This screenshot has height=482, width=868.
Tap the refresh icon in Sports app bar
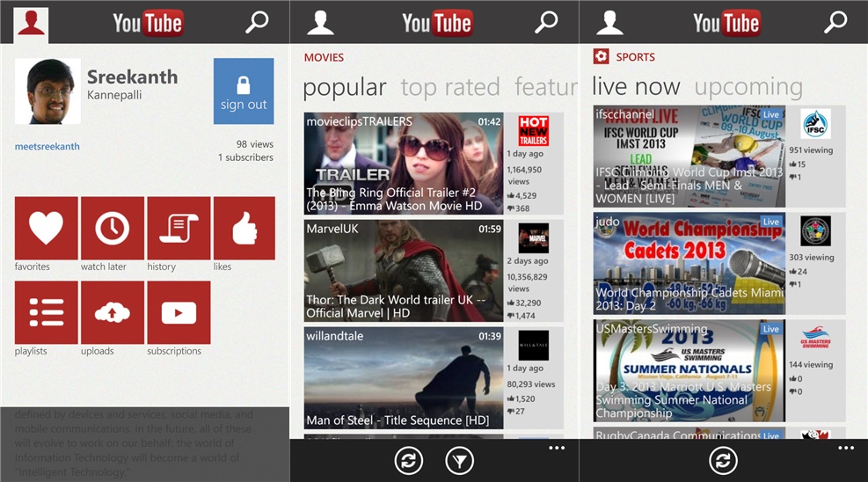coord(723,460)
